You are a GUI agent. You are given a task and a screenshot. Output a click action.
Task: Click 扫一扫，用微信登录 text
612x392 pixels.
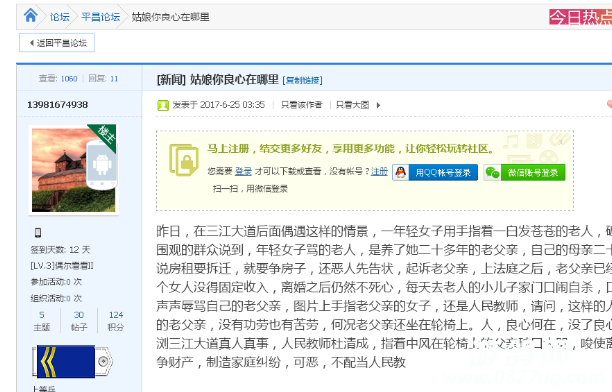pyautogui.click(x=251, y=189)
